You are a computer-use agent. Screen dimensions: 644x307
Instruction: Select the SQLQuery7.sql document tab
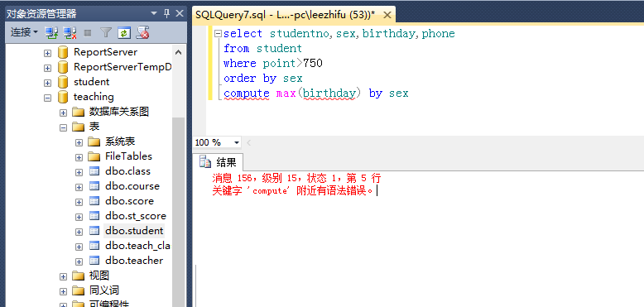[x=285, y=15]
